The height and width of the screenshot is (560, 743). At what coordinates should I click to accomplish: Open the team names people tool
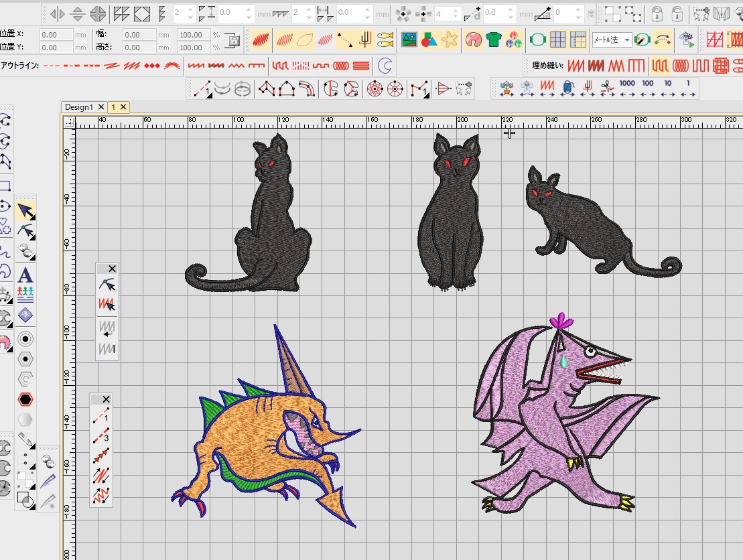(25, 294)
